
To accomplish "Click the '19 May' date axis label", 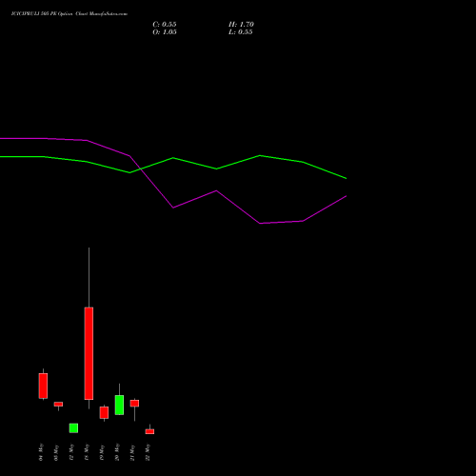I will [x=102, y=452].
